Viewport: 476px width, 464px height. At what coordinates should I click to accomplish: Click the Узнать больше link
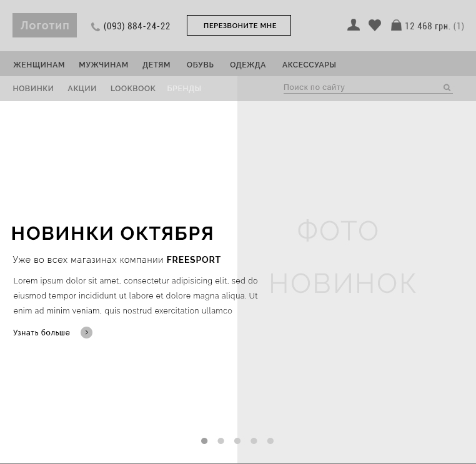[x=41, y=333]
